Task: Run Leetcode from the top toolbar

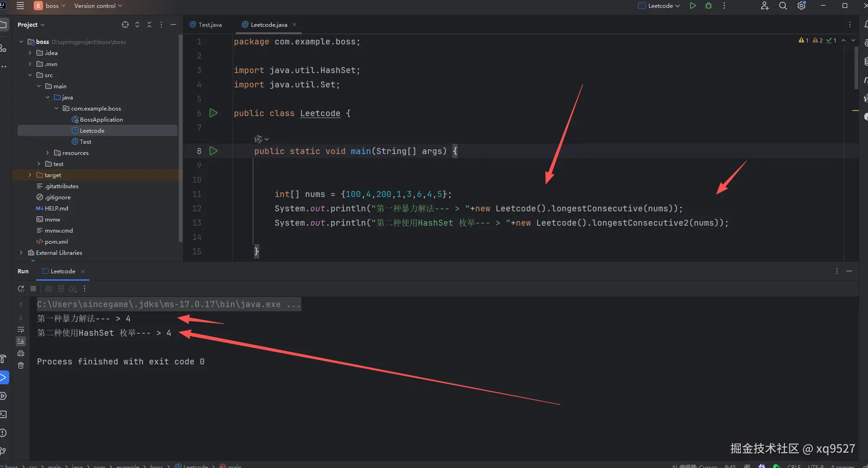Action: tap(693, 6)
